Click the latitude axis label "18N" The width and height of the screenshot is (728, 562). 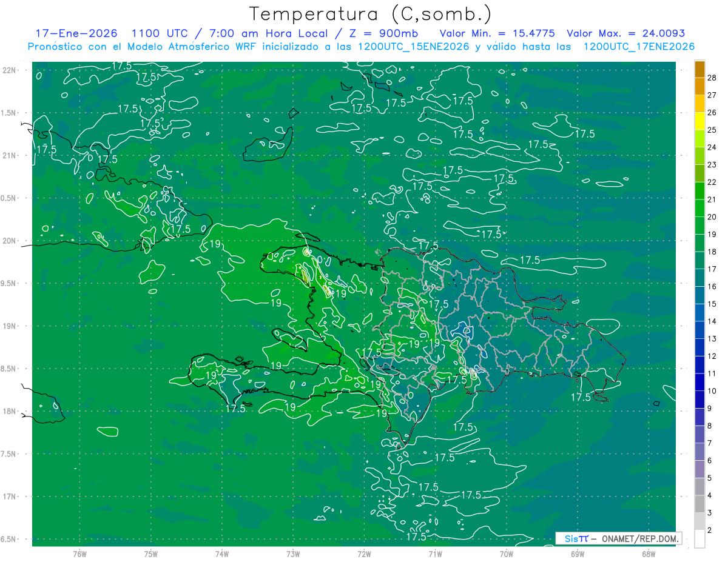click(10, 411)
